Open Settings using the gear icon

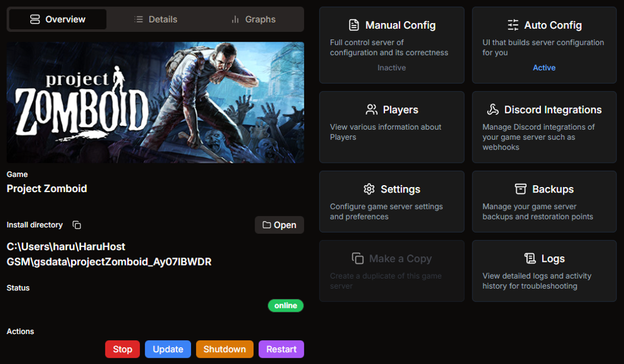[x=368, y=189]
